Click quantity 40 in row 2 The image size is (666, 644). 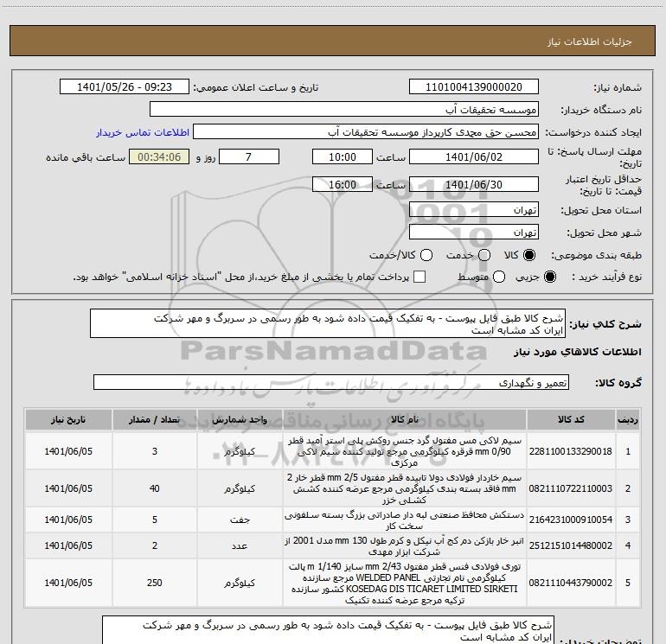[x=155, y=488]
